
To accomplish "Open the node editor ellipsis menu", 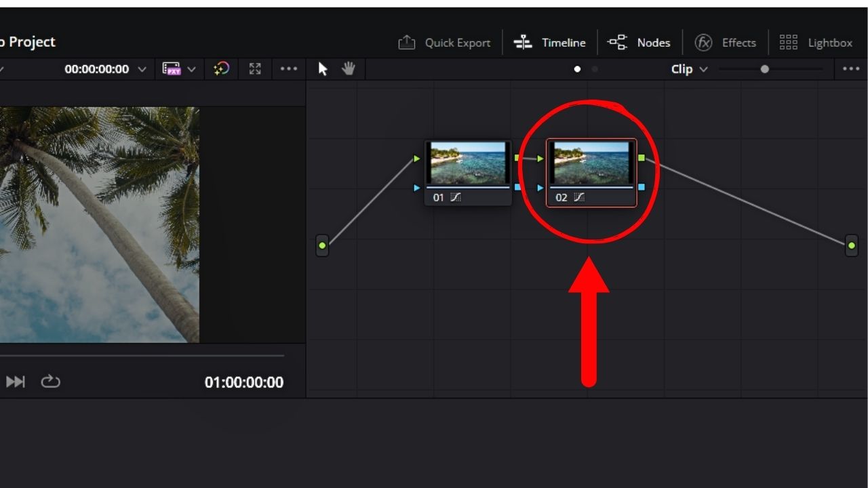I will pyautogui.click(x=850, y=68).
